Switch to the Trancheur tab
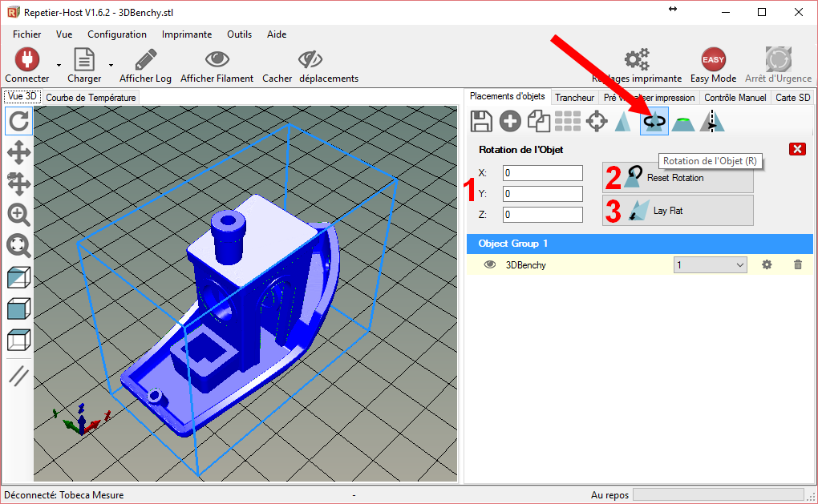 (574, 97)
